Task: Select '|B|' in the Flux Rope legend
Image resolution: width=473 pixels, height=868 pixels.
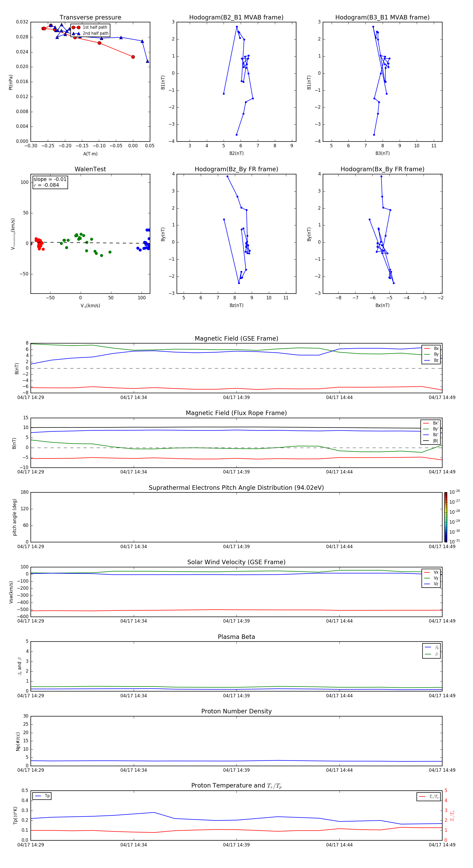Action: (x=431, y=441)
